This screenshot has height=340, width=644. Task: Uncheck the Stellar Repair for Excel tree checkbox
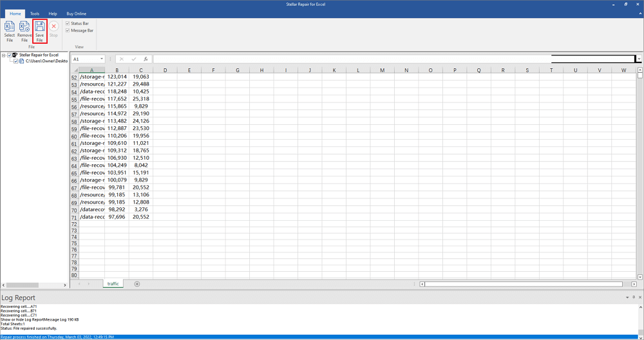tap(10, 55)
